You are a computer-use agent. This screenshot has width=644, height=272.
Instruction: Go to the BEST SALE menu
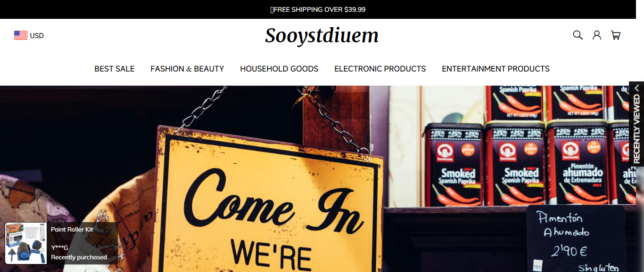click(x=115, y=69)
